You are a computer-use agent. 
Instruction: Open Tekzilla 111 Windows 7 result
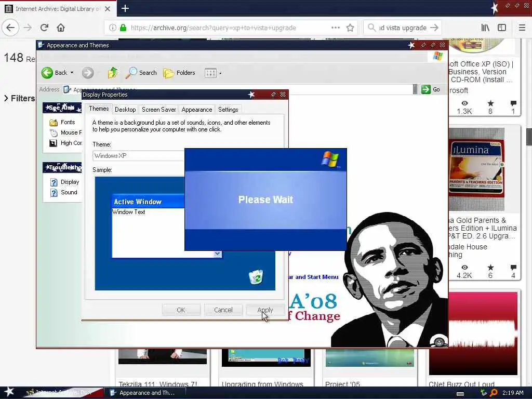158,384
